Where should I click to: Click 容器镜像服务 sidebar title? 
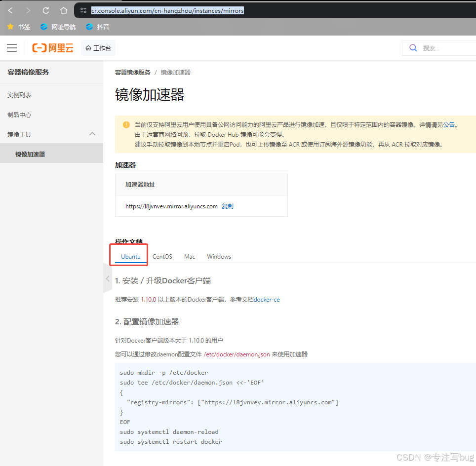28,72
